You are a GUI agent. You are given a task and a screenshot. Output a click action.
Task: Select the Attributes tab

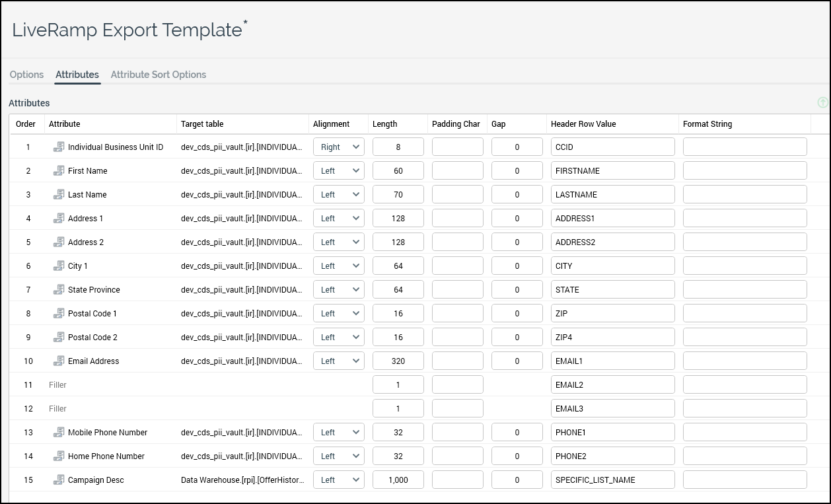coord(77,75)
